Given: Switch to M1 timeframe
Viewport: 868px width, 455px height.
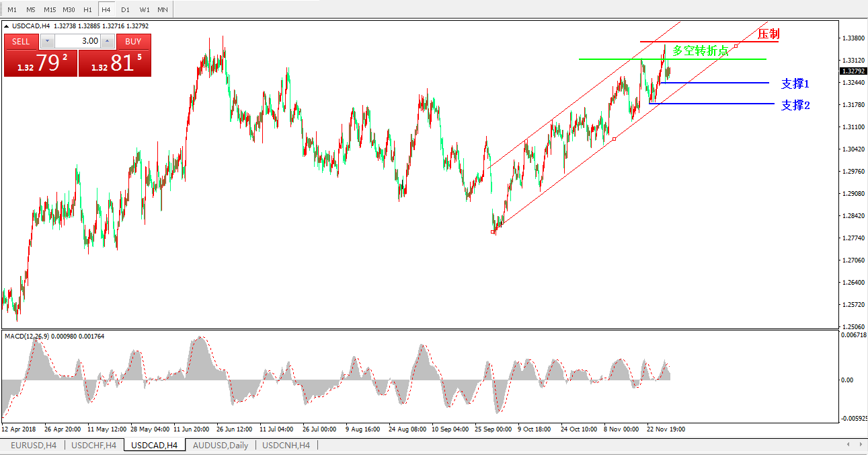Looking at the screenshot, I should click(12, 10).
